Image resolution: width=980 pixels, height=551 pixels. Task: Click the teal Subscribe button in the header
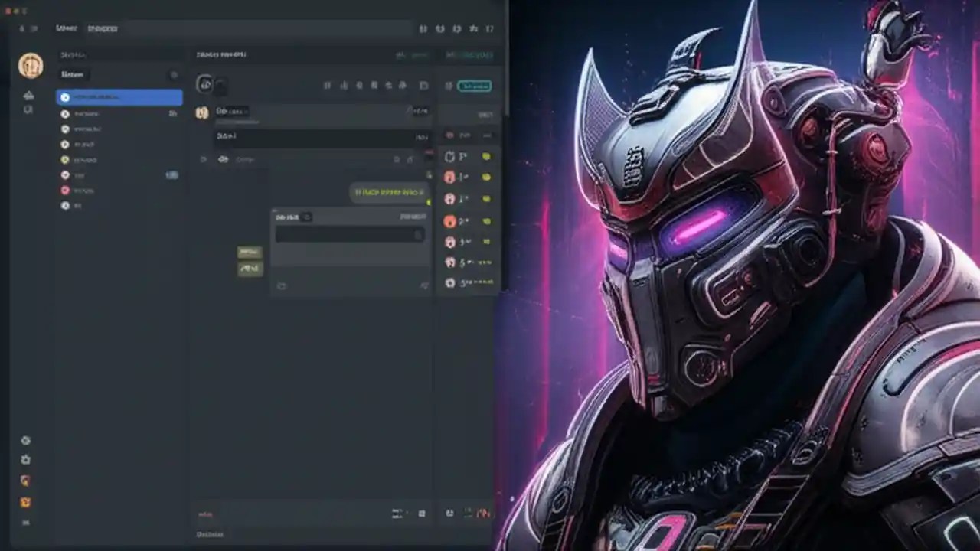(x=475, y=84)
